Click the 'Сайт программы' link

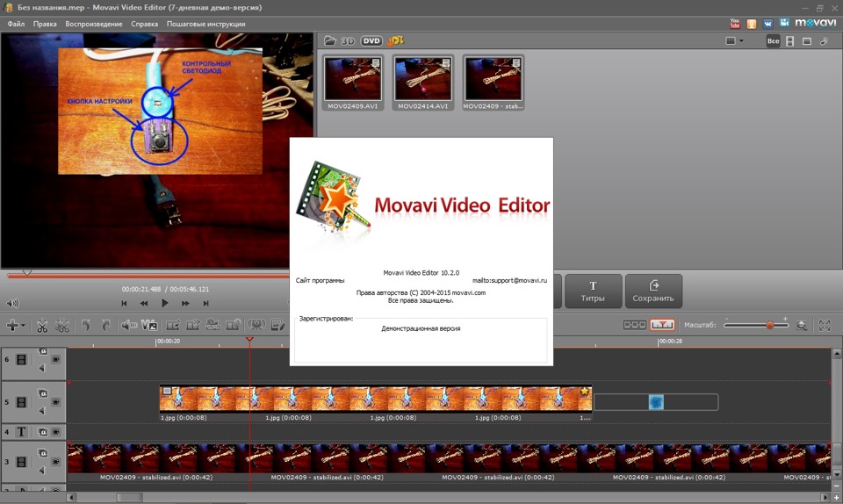pyautogui.click(x=320, y=280)
